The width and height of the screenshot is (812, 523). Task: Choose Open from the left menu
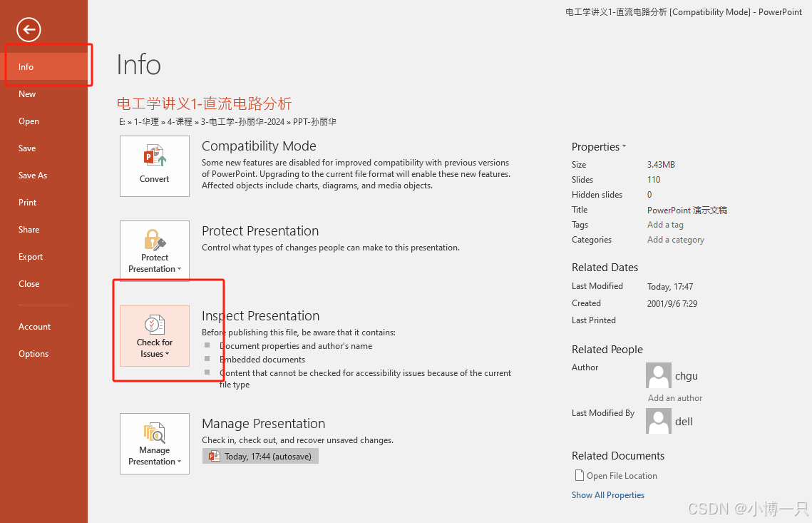(44, 121)
